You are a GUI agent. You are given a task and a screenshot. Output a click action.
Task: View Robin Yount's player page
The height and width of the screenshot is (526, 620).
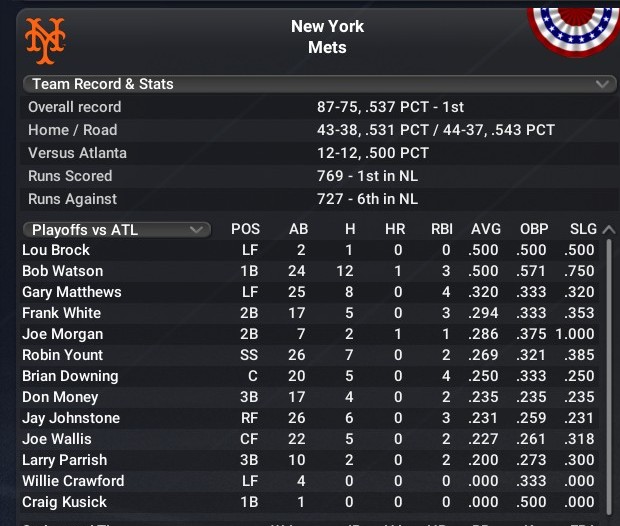click(x=62, y=355)
